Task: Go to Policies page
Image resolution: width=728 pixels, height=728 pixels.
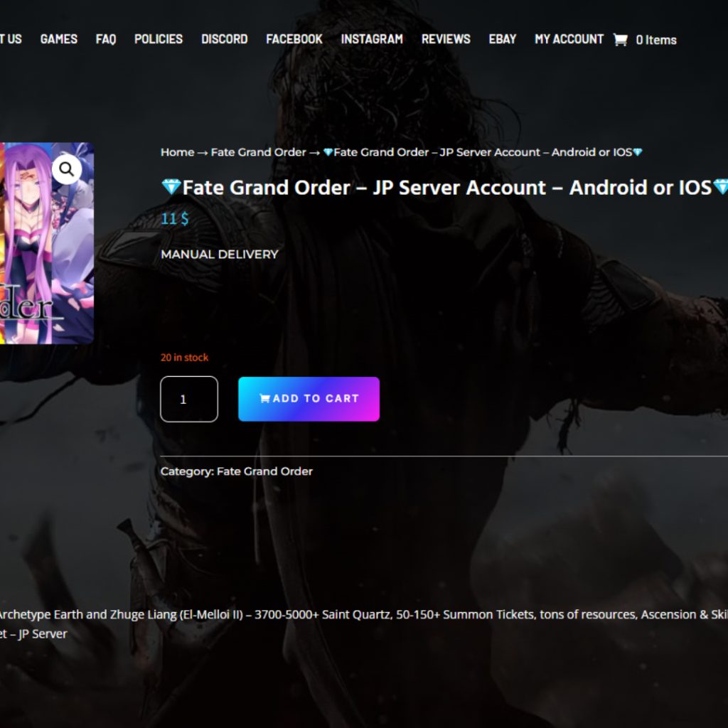Action: click(x=159, y=39)
